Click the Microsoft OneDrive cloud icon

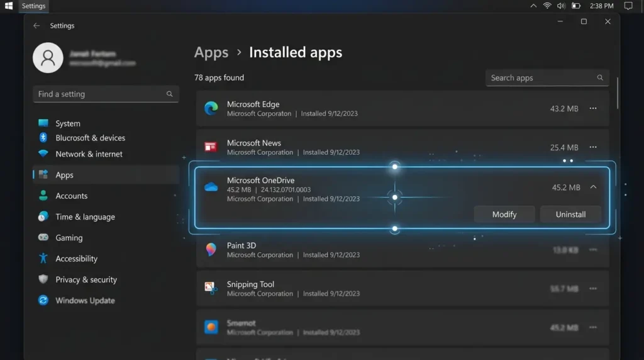(211, 187)
